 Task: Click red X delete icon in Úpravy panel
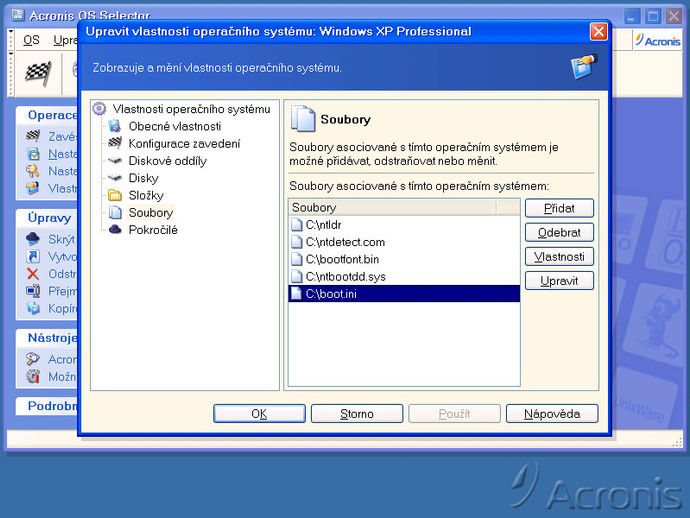[x=33, y=274]
